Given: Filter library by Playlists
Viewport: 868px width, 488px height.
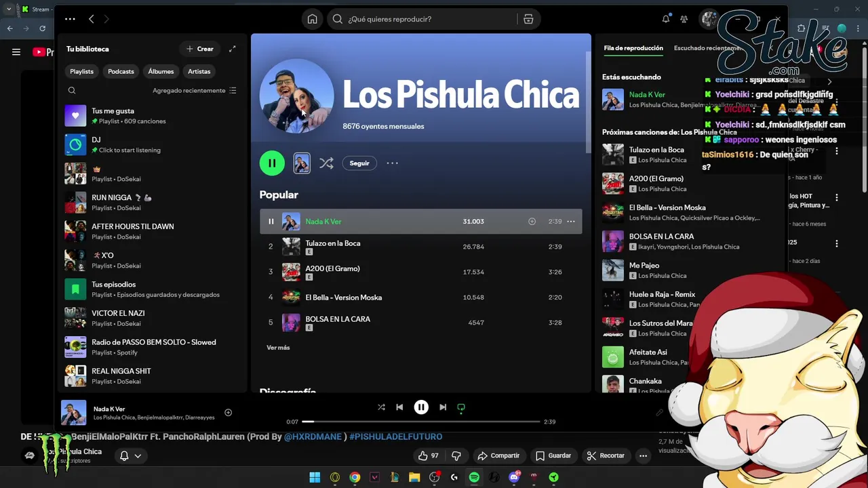Looking at the screenshot, I should pyautogui.click(x=82, y=71).
